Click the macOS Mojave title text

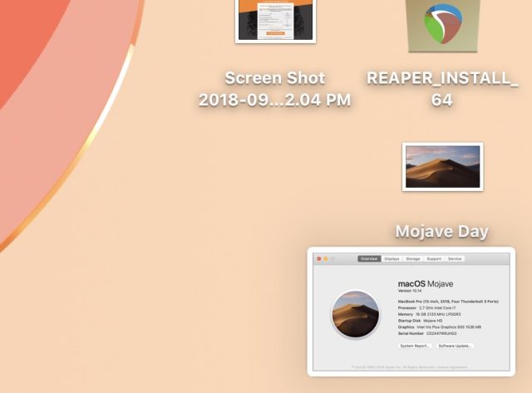coord(426,284)
